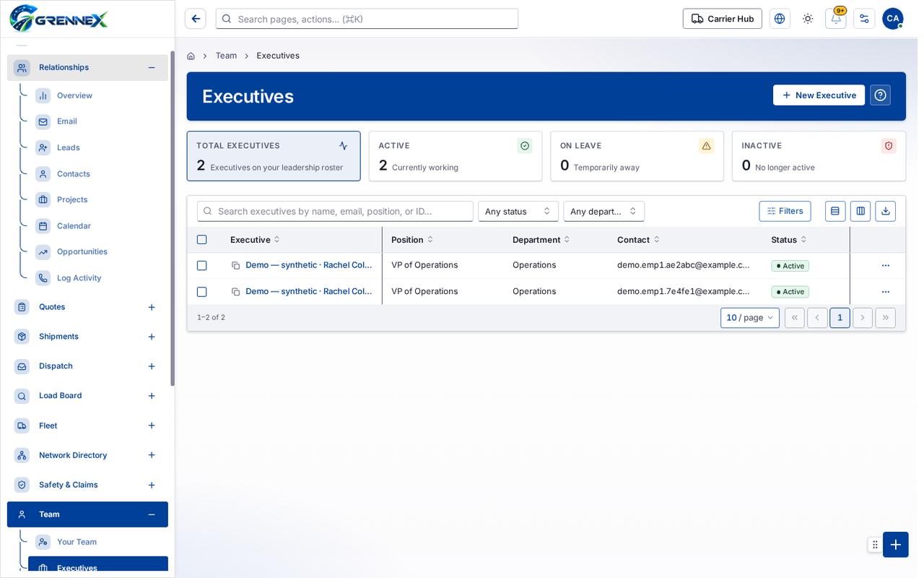Click the sidebar vertical scrollbar
Image resolution: width=924 pixels, height=578 pixels.
click(173, 218)
